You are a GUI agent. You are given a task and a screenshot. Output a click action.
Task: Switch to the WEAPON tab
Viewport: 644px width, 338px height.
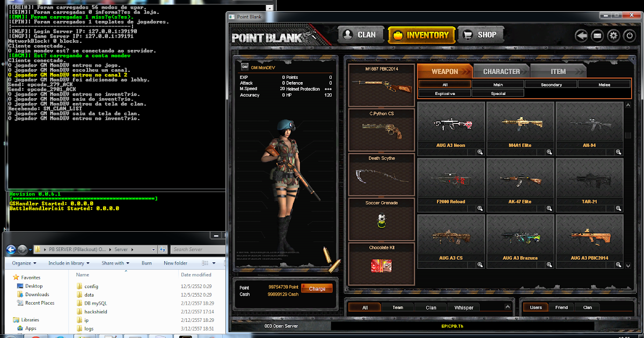[445, 71]
